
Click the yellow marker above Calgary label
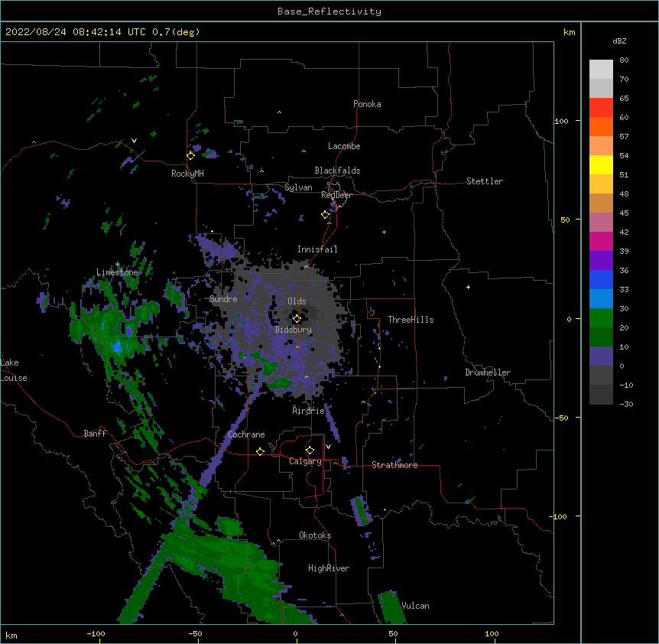pos(310,450)
